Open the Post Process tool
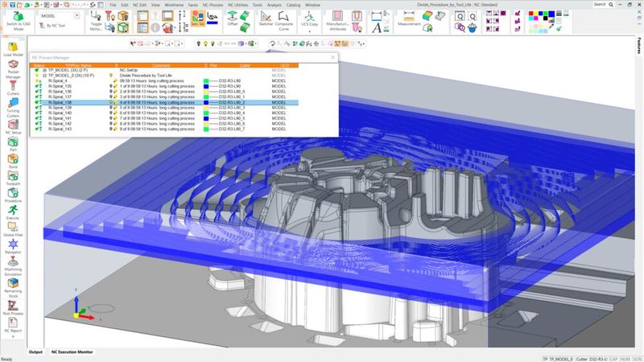 13,308
